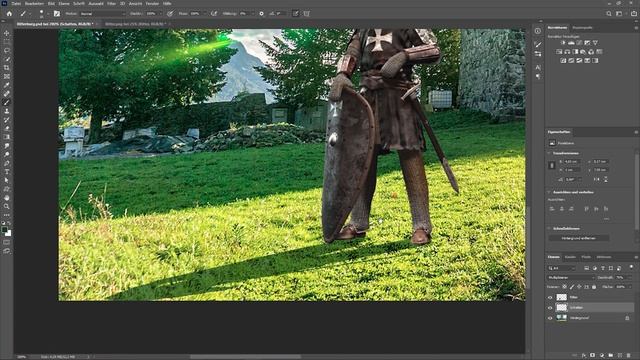Hide the Ritter layer
The width and height of the screenshot is (640, 360).
[550, 298]
